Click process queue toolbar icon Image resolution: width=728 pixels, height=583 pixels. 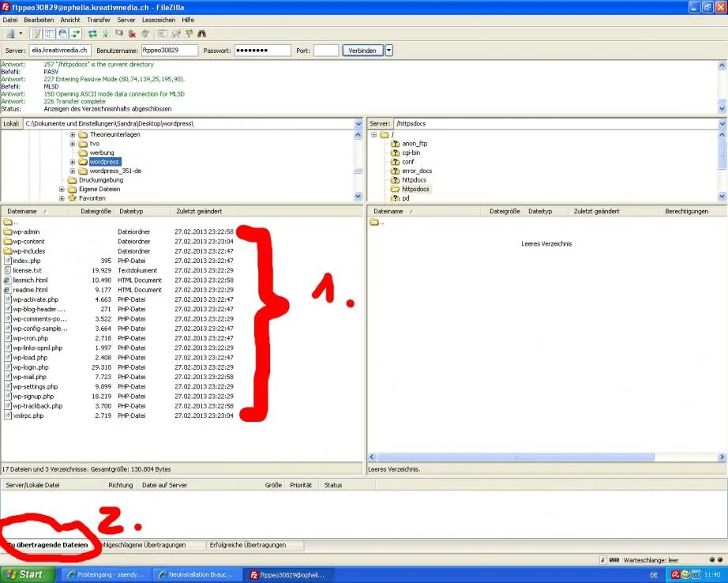tap(106, 33)
